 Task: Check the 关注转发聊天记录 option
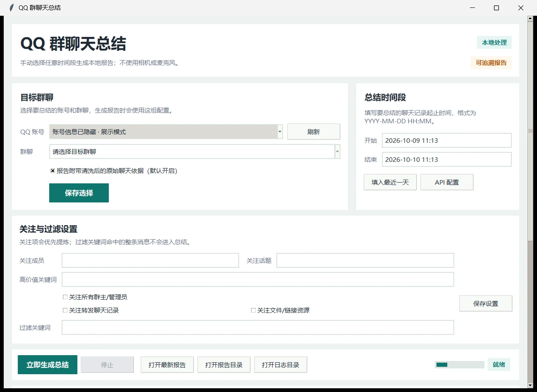pos(65,310)
